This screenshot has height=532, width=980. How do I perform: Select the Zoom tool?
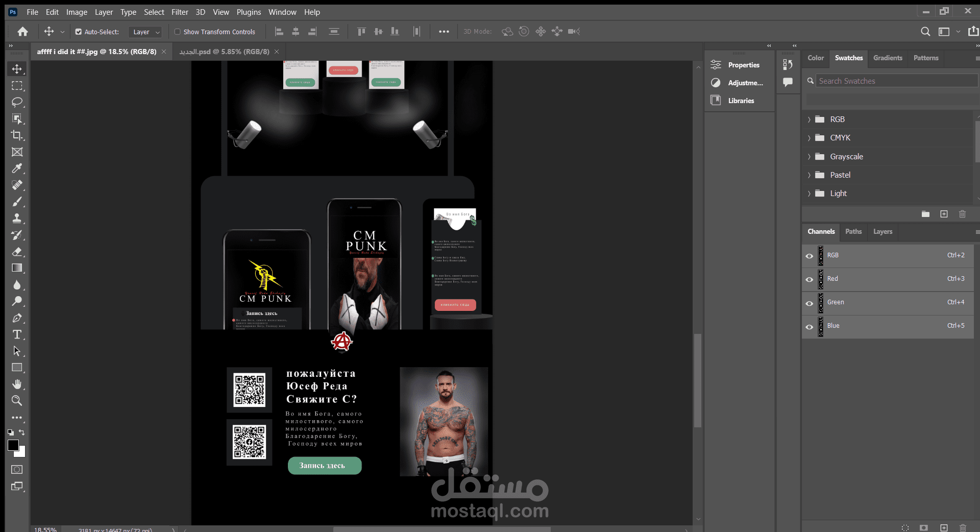click(17, 401)
